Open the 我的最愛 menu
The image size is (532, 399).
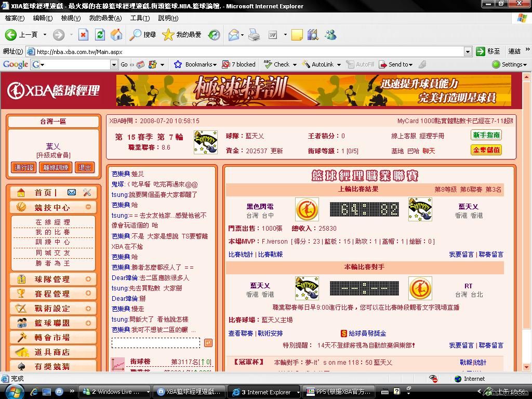pos(105,18)
